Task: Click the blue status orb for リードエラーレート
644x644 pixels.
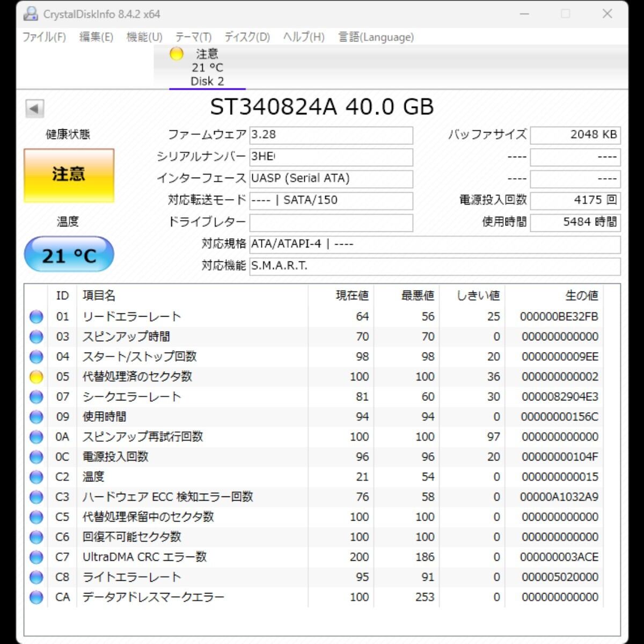Action: click(x=36, y=317)
